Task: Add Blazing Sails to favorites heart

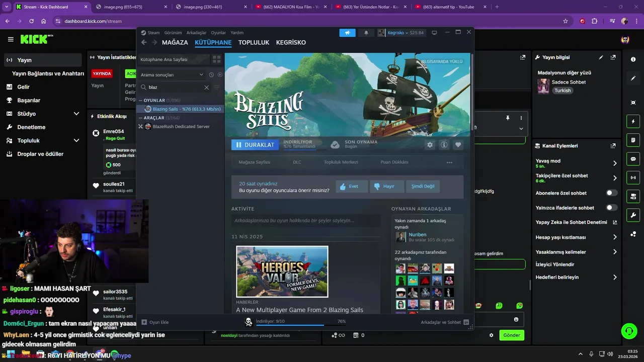Action: 458,145
